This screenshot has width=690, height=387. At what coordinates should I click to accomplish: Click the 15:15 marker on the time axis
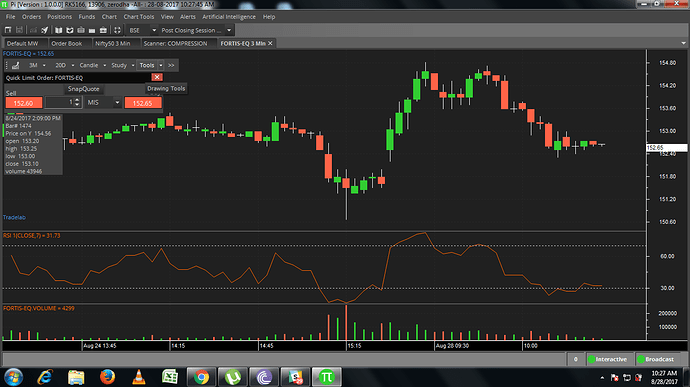[x=354, y=346]
